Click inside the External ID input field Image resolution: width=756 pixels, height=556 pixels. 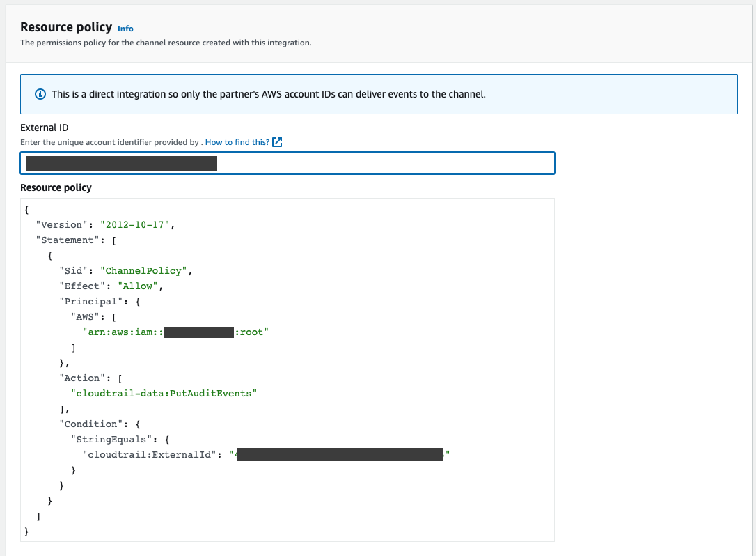[348, 163]
